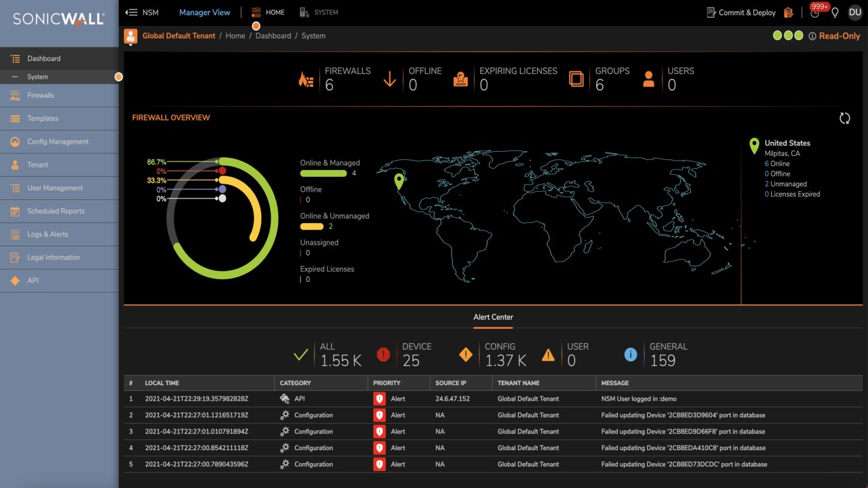Click the lightbulb tips icon
The width and height of the screenshot is (868, 488).
[x=835, y=12]
